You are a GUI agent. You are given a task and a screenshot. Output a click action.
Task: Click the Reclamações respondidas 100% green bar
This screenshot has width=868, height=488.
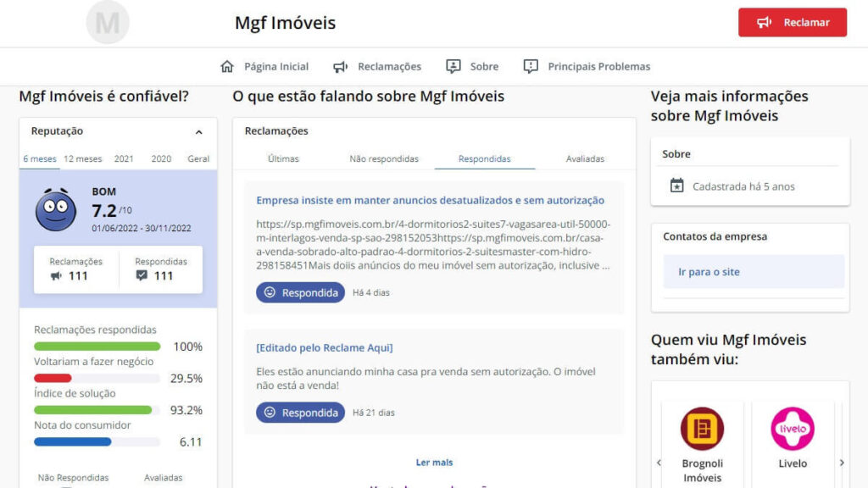(97, 347)
